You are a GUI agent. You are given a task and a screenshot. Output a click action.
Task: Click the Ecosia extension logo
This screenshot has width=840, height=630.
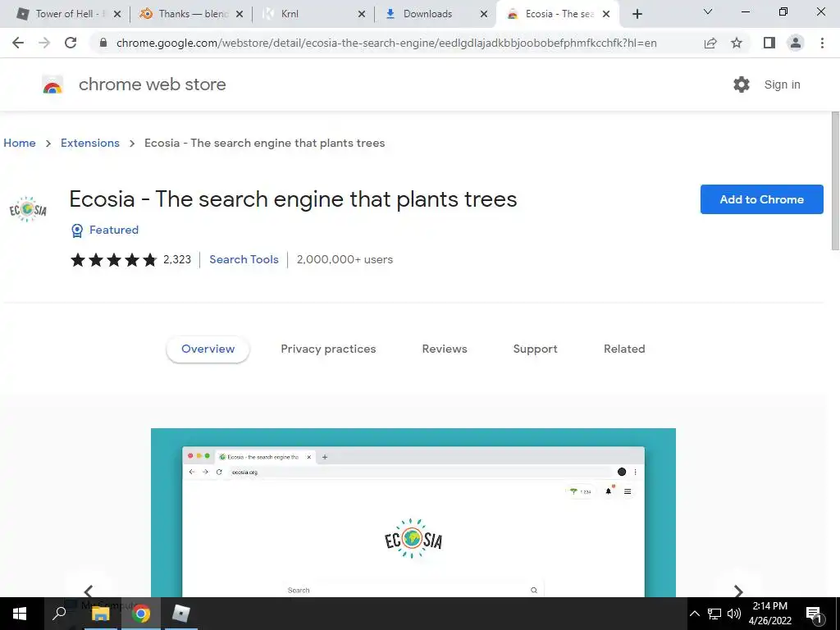(x=28, y=209)
